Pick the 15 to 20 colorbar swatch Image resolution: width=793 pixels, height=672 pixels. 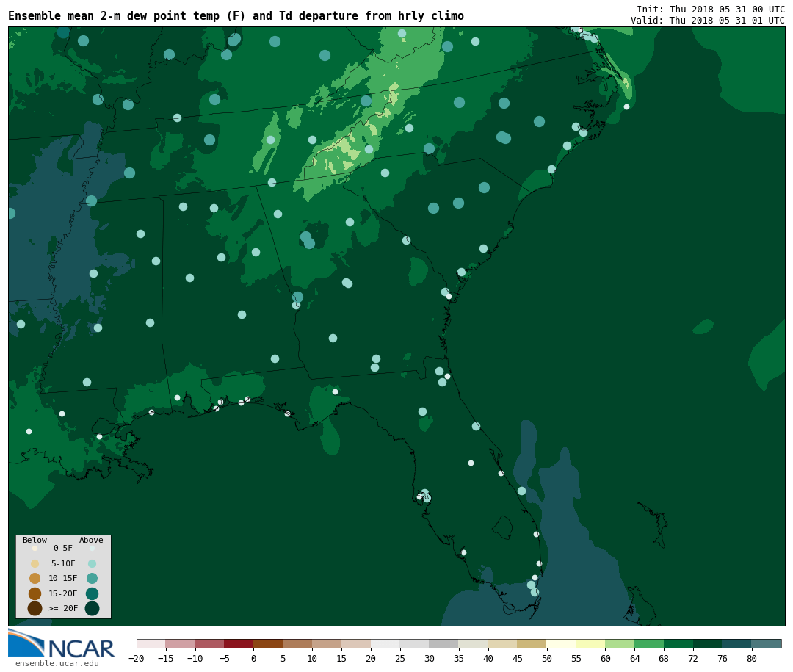[x=357, y=643]
